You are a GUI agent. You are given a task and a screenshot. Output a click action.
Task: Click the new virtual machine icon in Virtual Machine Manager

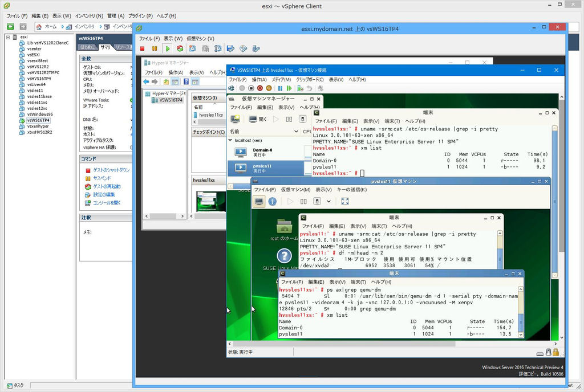235,119
